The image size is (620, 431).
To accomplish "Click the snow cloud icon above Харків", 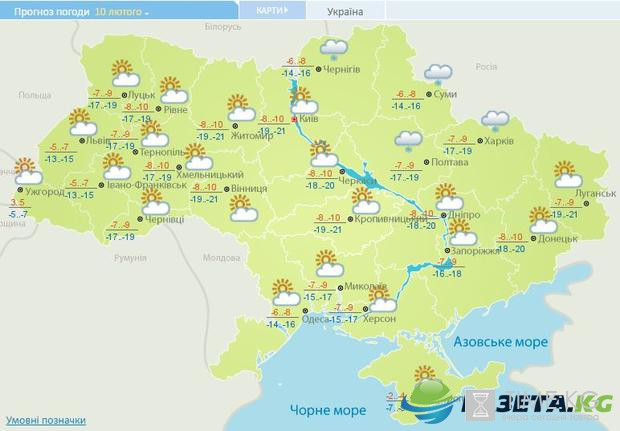I will coord(495,121).
